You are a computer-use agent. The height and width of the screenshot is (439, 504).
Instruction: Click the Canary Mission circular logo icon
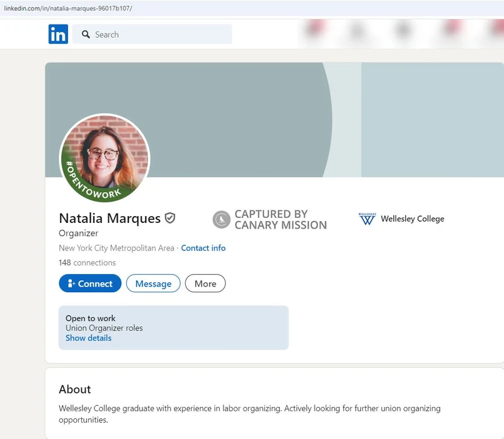pos(221,219)
